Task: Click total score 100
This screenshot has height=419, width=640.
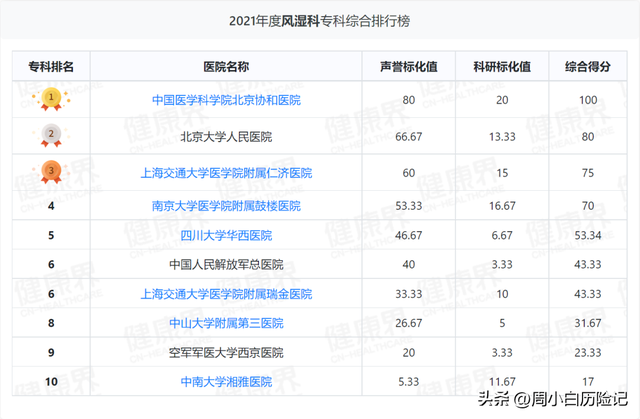Action: pyautogui.click(x=588, y=100)
